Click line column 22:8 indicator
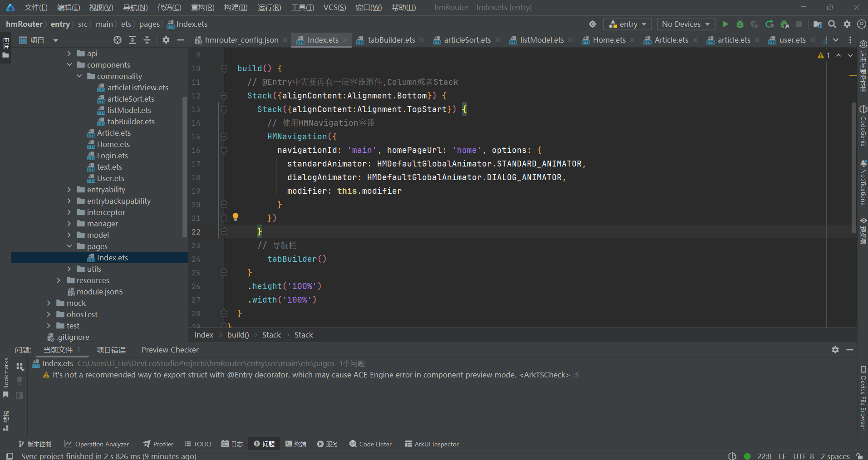Viewport: 868px width, 460px height. point(764,456)
